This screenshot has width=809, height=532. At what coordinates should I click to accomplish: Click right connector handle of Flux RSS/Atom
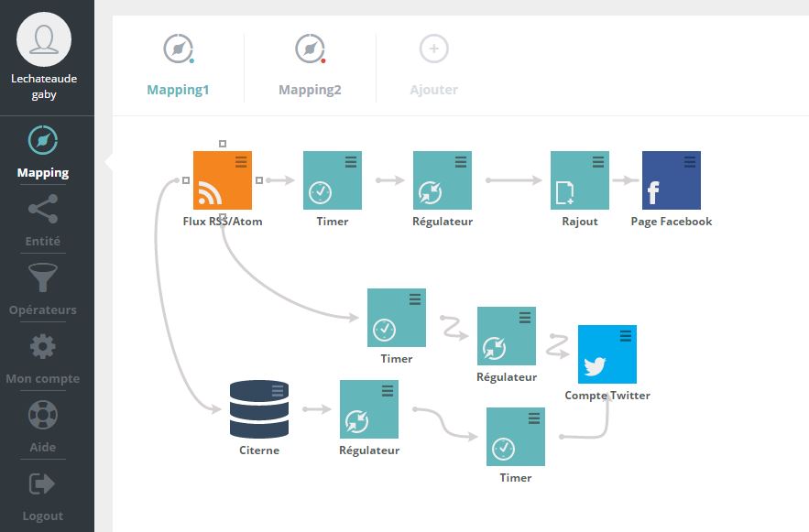(x=259, y=179)
